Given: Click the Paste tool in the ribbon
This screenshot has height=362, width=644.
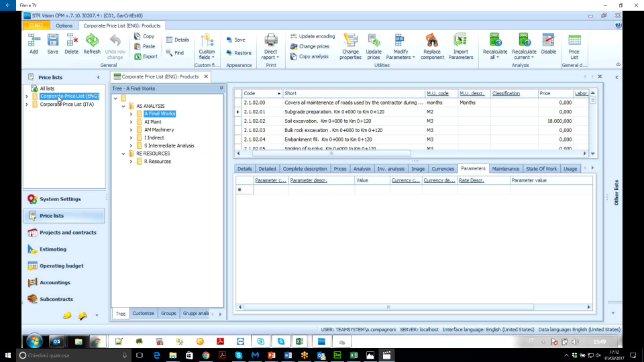Looking at the screenshot, I should [145, 46].
